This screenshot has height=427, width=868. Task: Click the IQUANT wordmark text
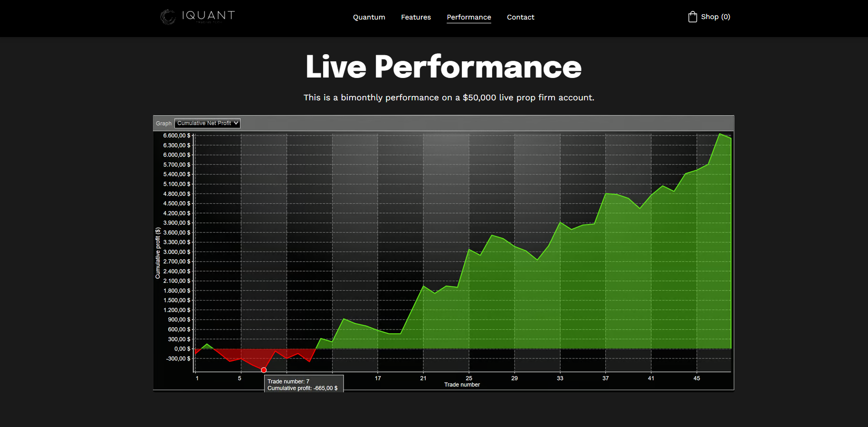click(209, 15)
